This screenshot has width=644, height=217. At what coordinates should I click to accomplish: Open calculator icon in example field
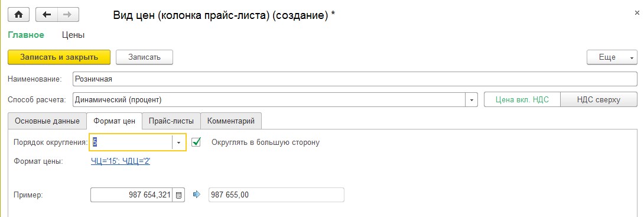click(178, 195)
